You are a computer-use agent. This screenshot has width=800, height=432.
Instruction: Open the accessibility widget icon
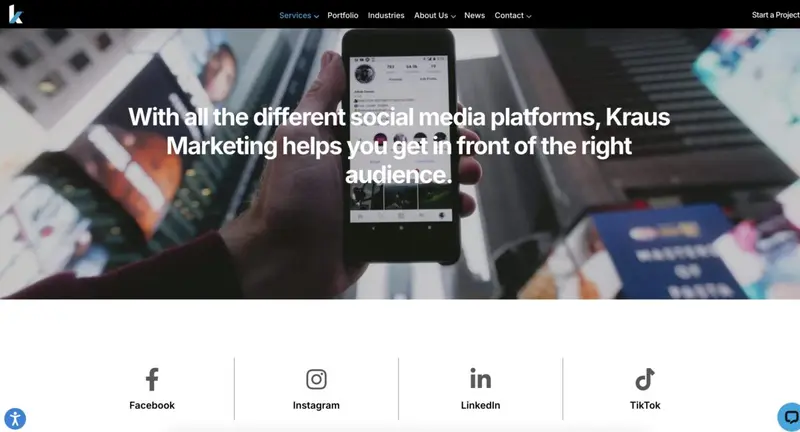point(15,419)
